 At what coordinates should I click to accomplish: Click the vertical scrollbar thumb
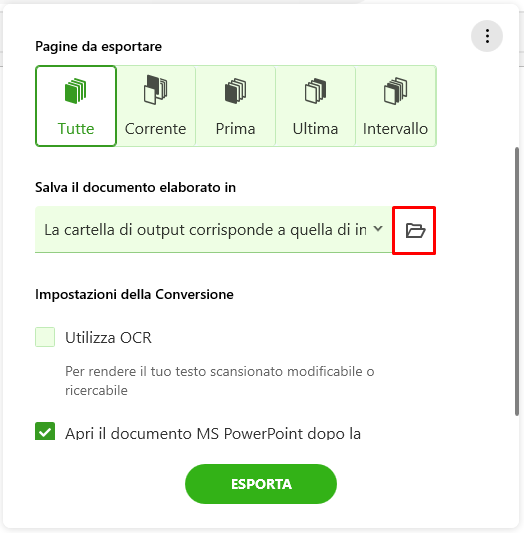coord(517,281)
